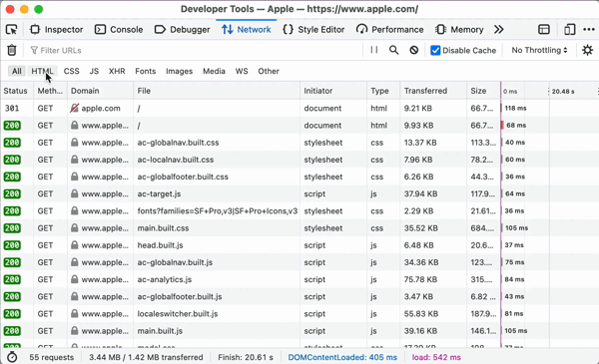Show more tools via double-chevron
The image size is (599, 364).
pyautogui.click(x=498, y=29)
